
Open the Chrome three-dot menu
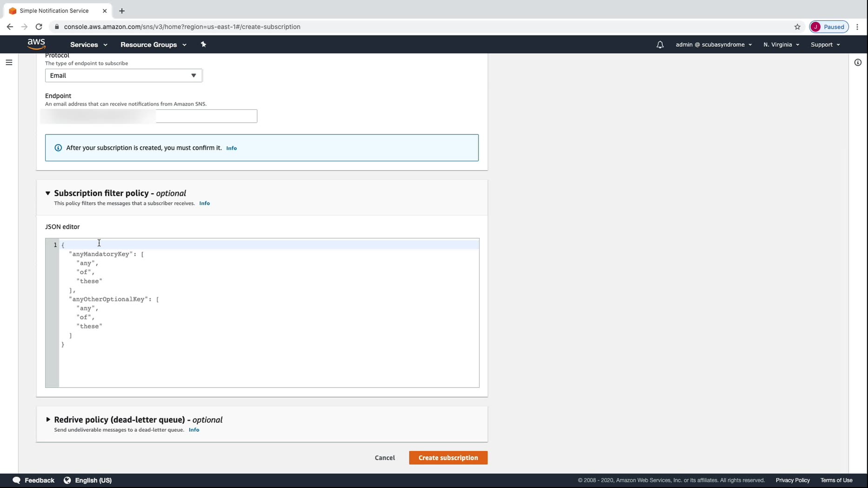click(x=857, y=27)
